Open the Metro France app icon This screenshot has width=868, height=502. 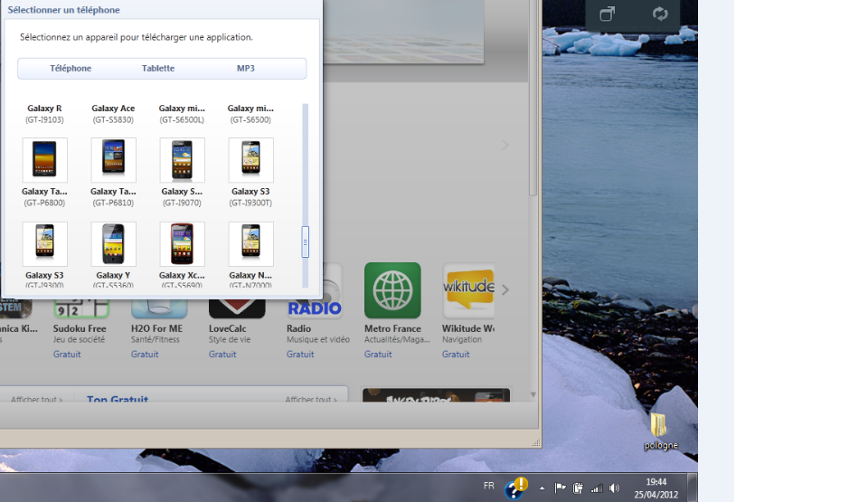point(392,290)
